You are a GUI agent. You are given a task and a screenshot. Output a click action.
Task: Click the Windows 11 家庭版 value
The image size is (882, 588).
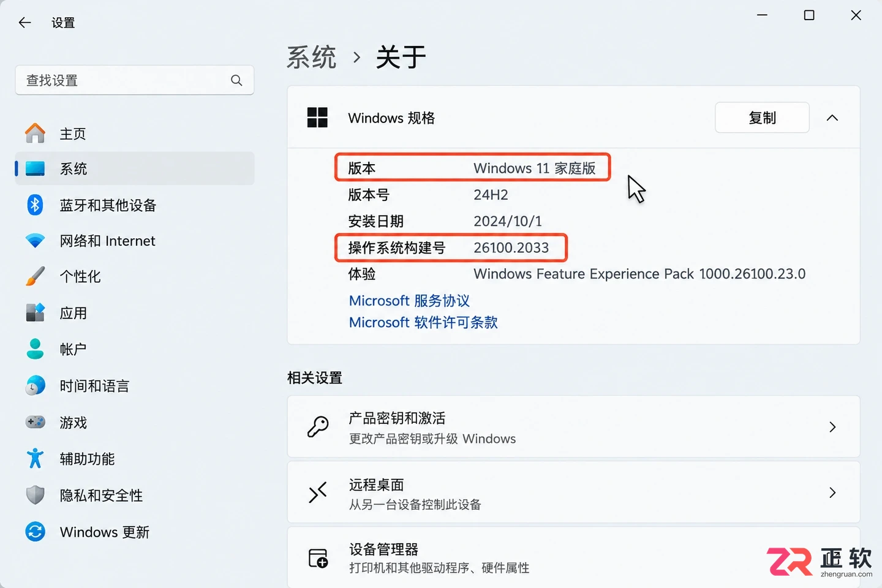coord(535,168)
